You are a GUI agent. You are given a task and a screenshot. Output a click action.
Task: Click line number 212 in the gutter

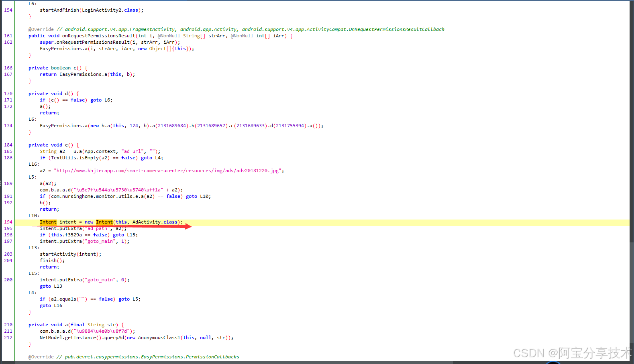click(x=8, y=338)
